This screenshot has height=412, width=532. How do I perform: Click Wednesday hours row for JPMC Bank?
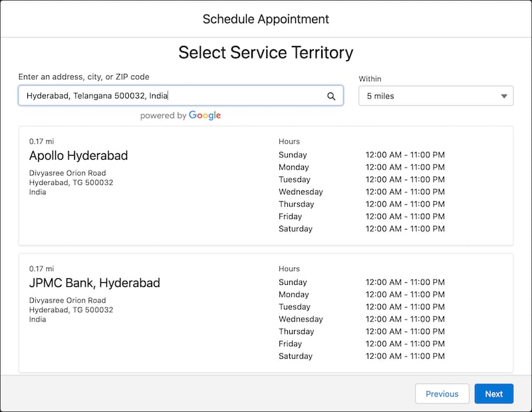tap(362, 319)
